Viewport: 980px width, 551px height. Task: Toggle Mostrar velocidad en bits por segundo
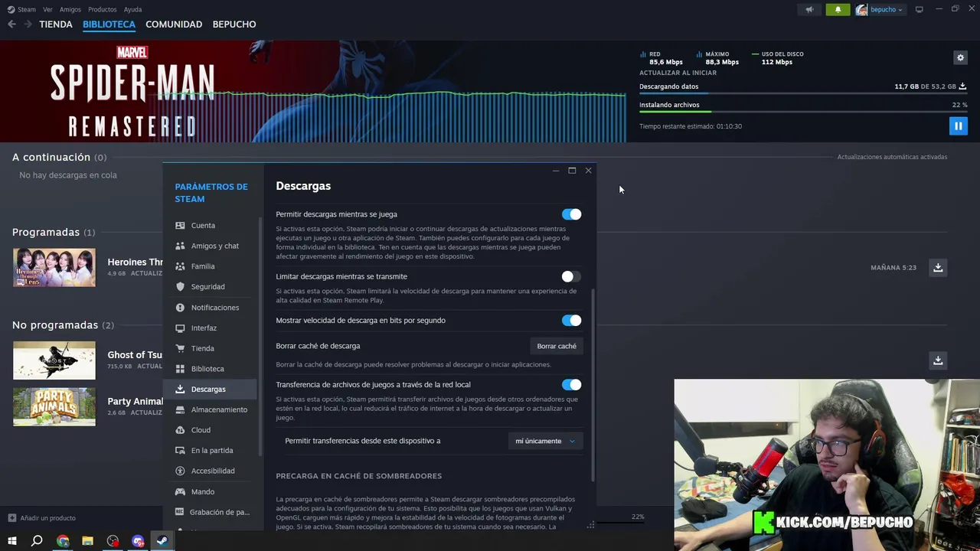click(571, 320)
